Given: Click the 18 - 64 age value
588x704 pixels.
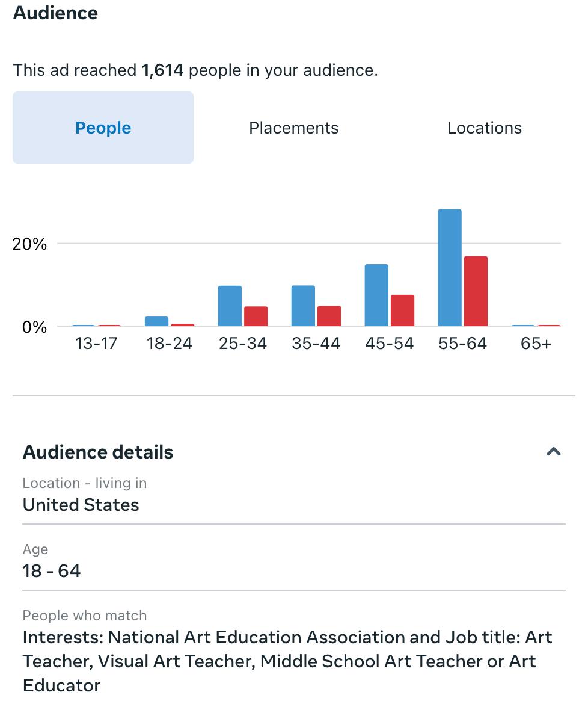Looking at the screenshot, I should 52,570.
